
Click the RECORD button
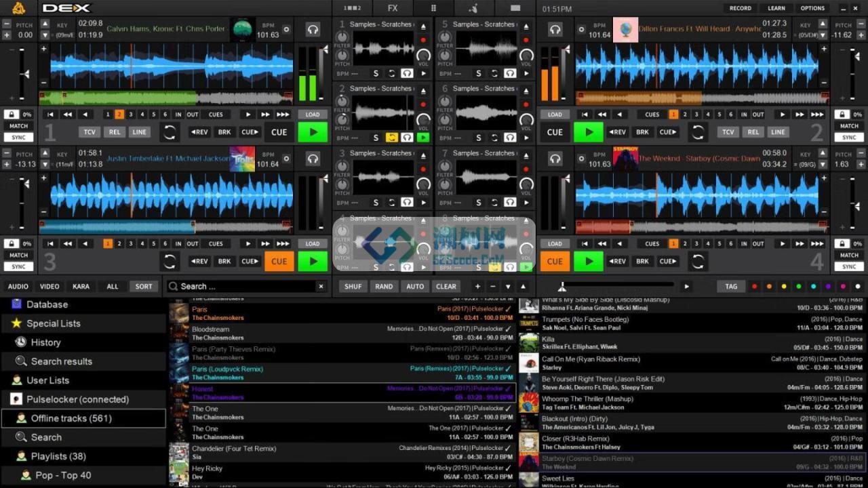pos(741,8)
